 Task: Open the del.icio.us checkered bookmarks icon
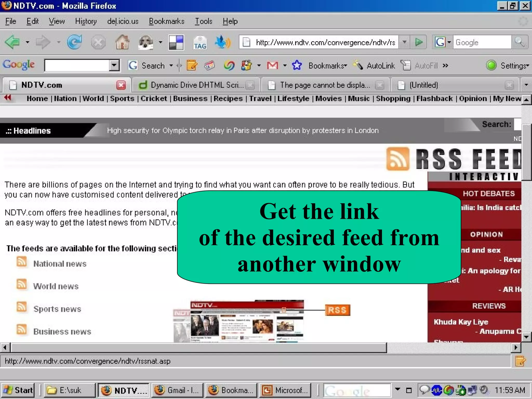tap(176, 42)
